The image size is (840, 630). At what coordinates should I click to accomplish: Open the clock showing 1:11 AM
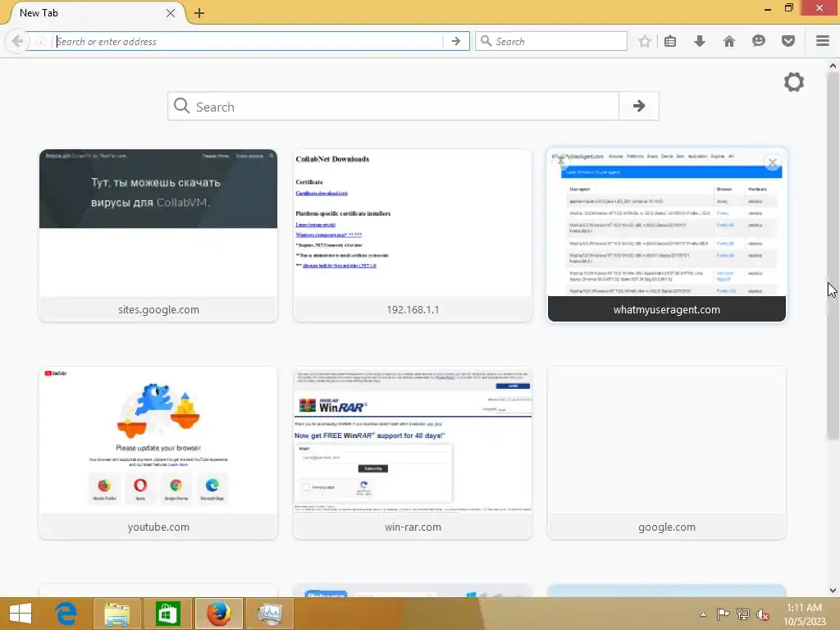tap(804, 614)
